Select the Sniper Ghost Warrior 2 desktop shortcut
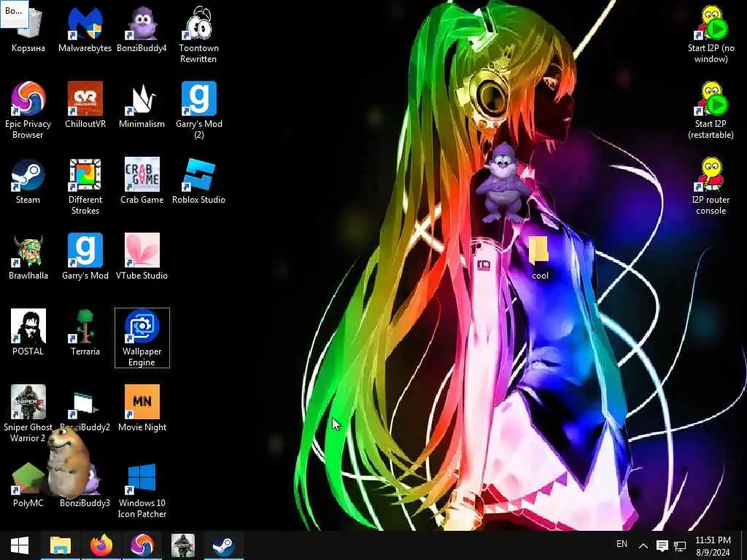This screenshot has width=747, height=560. pos(28,413)
